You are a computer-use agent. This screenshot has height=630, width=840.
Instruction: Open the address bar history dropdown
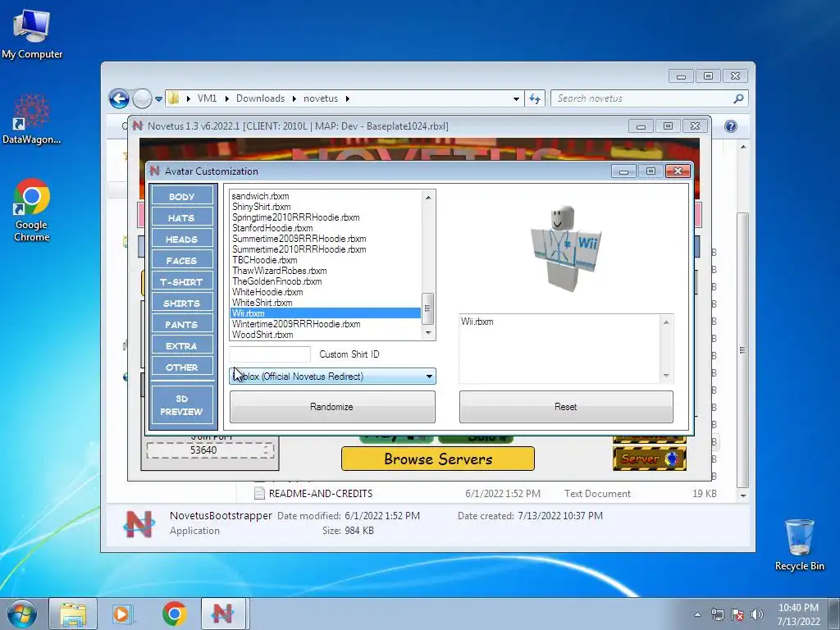516,99
